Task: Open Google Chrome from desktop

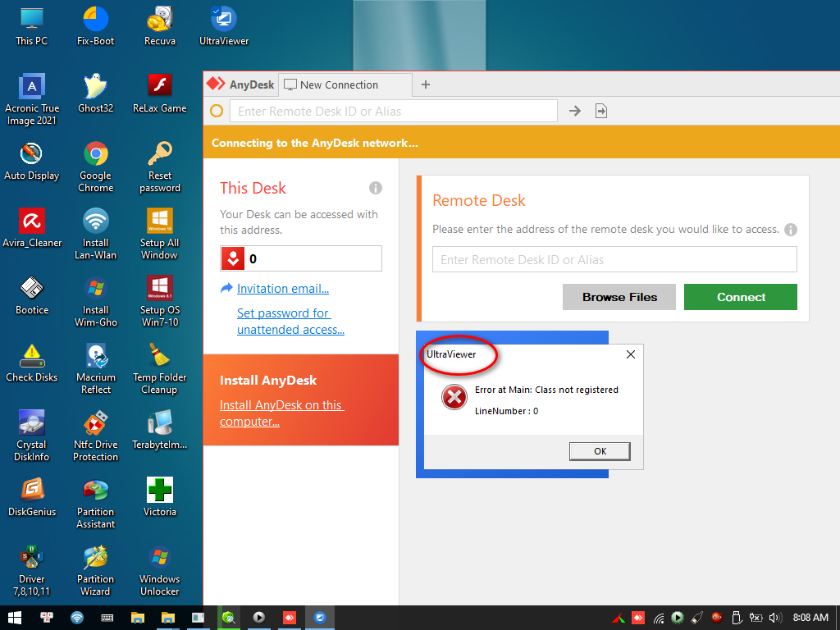Action: pyautogui.click(x=95, y=167)
